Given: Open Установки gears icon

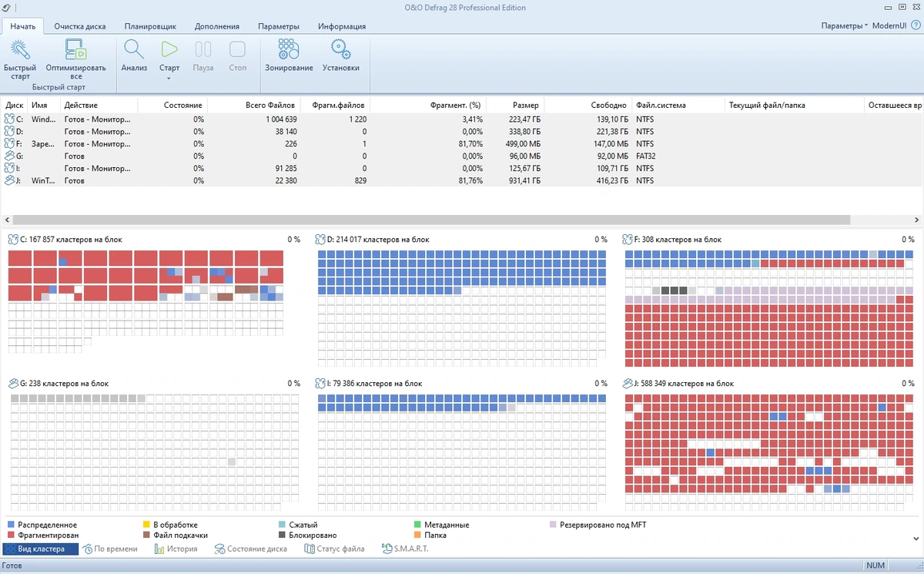Looking at the screenshot, I should pyautogui.click(x=341, y=49).
